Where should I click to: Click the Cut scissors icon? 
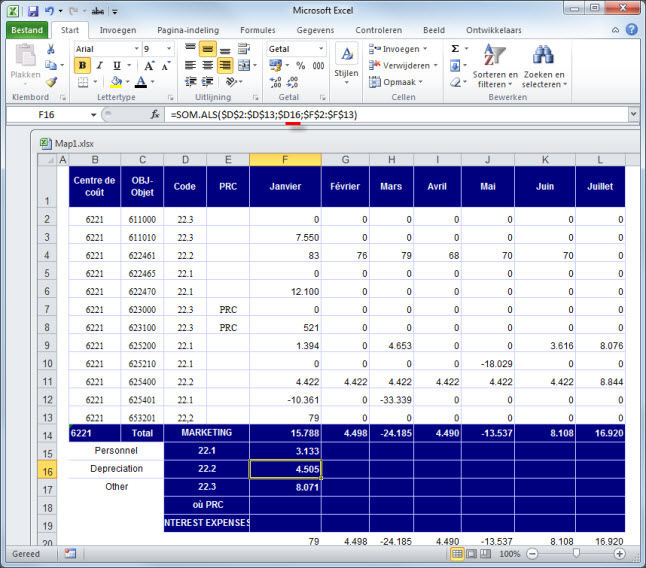click(51, 49)
